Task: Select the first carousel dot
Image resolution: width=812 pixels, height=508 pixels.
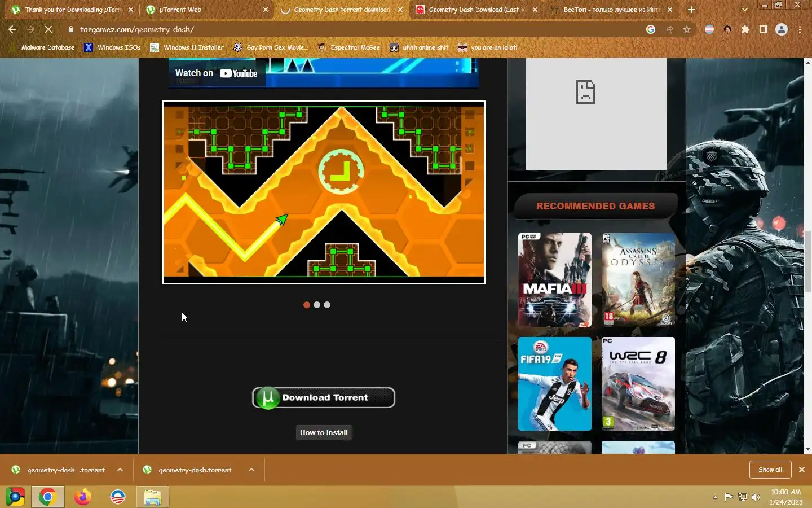Action: point(307,305)
